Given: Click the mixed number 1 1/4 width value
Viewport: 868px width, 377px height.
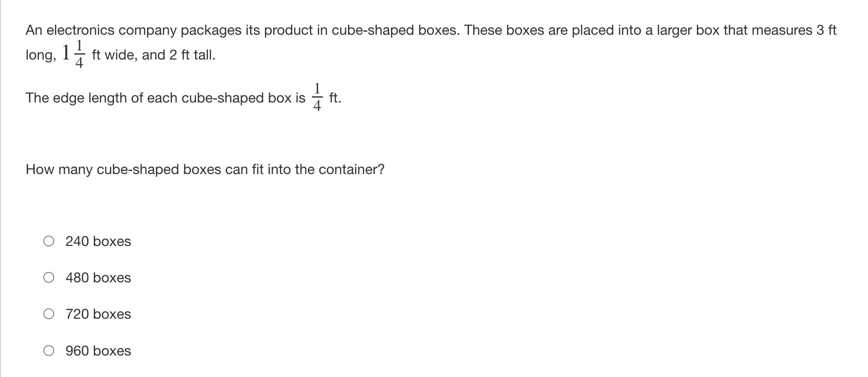Looking at the screenshot, I should 74,54.
